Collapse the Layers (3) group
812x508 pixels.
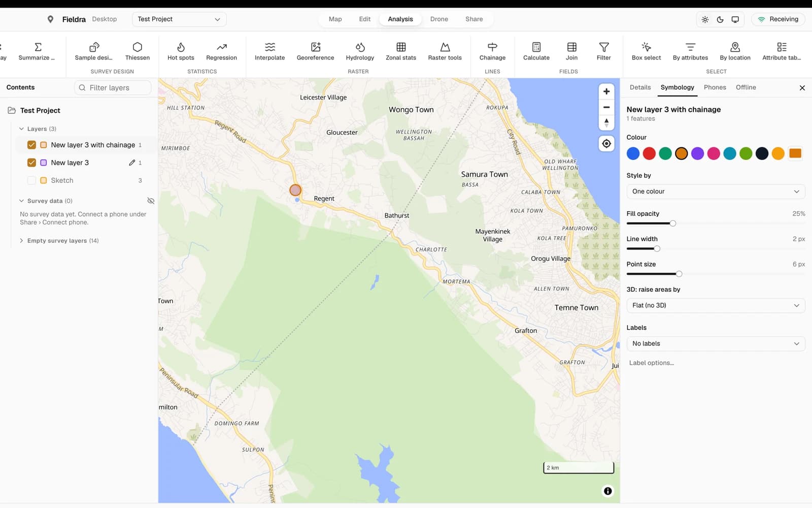click(21, 129)
